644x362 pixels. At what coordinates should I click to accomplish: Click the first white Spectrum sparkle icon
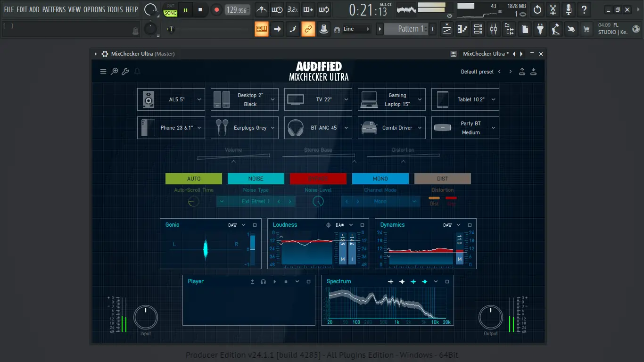pos(390,281)
